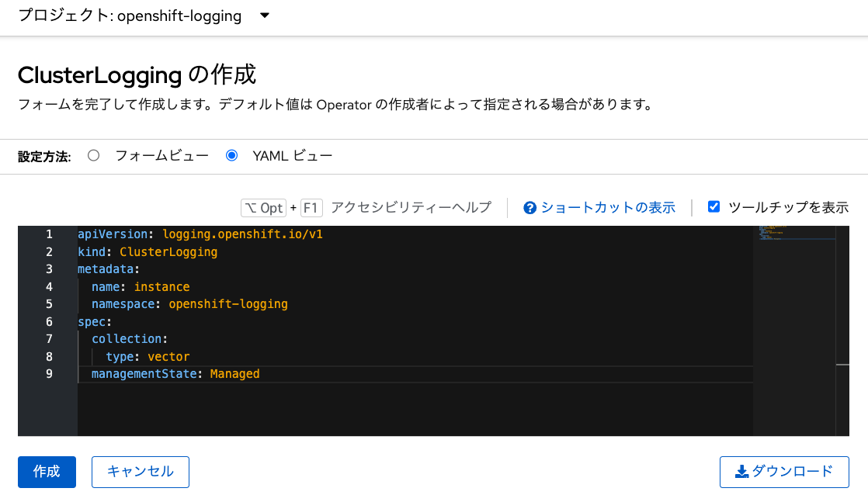The width and height of the screenshot is (868, 502).
Task: Click the managementState key on line 9
Action: point(144,374)
